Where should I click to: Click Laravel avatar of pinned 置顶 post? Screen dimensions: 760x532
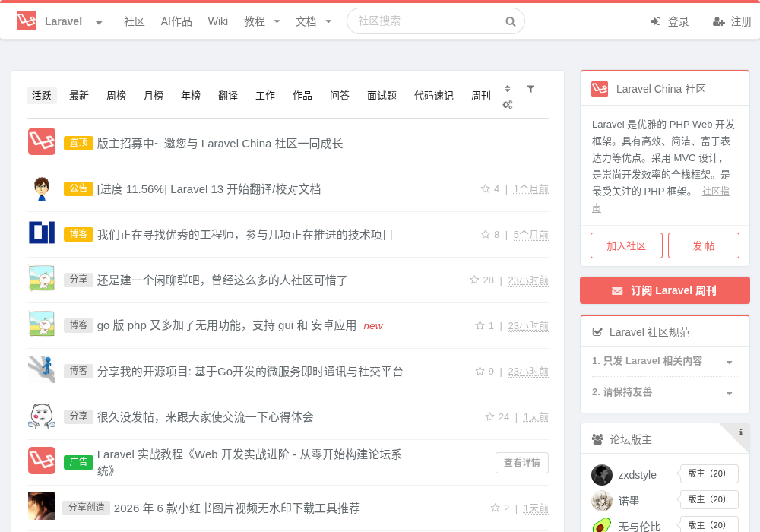click(42, 141)
